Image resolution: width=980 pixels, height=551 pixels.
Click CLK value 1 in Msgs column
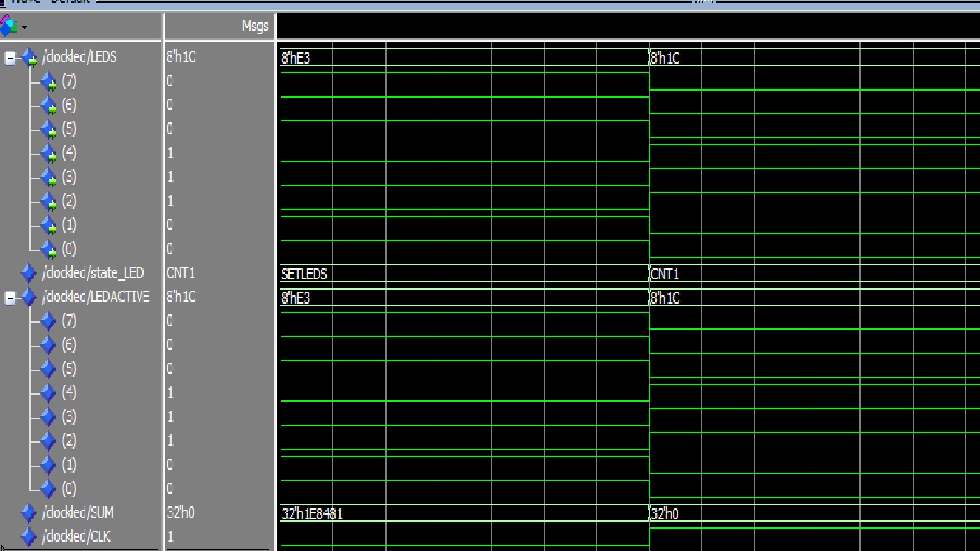coord(170,537)
